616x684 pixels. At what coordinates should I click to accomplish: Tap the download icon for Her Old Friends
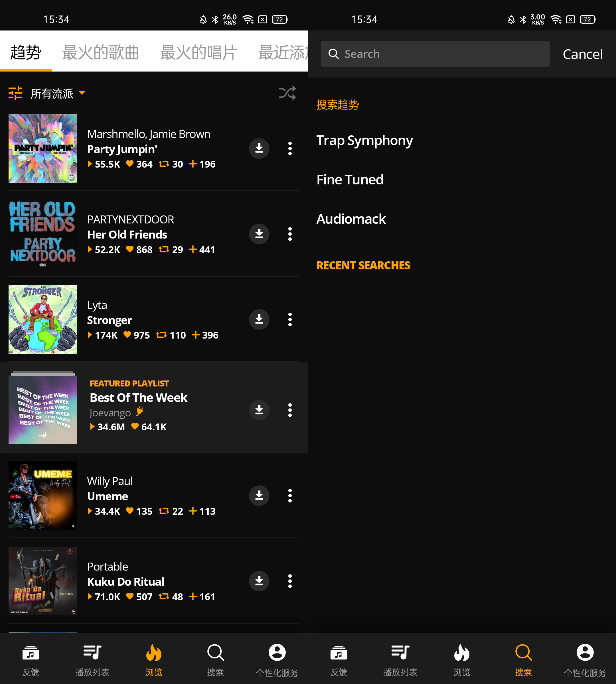(259, 233)
